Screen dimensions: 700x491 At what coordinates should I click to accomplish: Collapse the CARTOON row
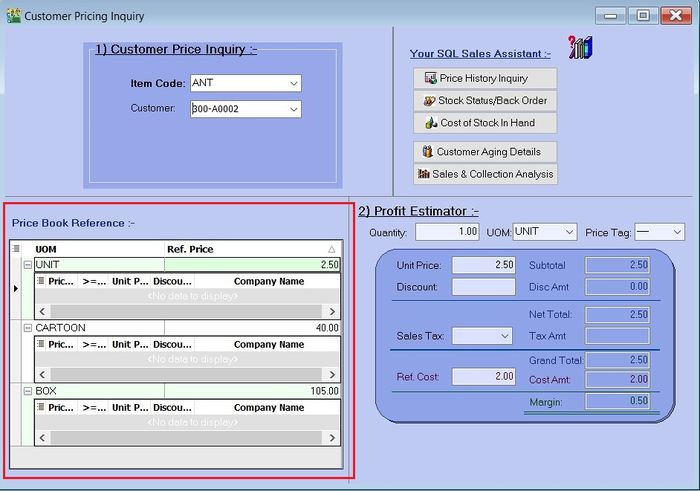tap(28, 328)
